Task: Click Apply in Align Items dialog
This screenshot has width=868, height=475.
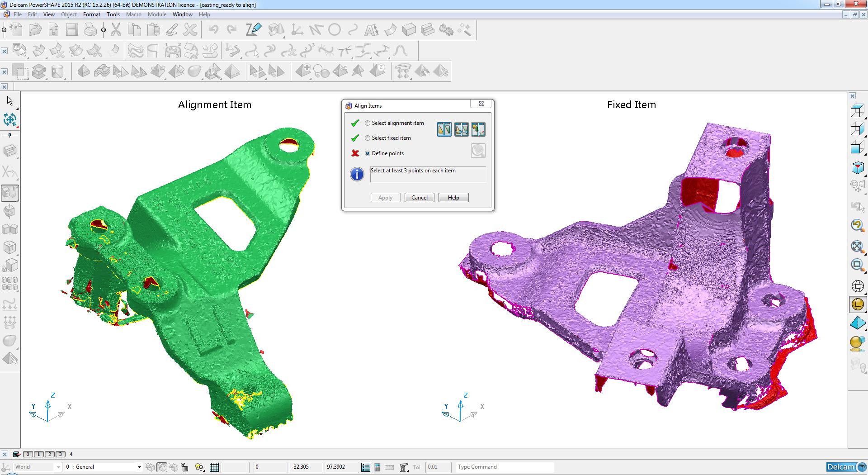Action: (x=385, y=198)
